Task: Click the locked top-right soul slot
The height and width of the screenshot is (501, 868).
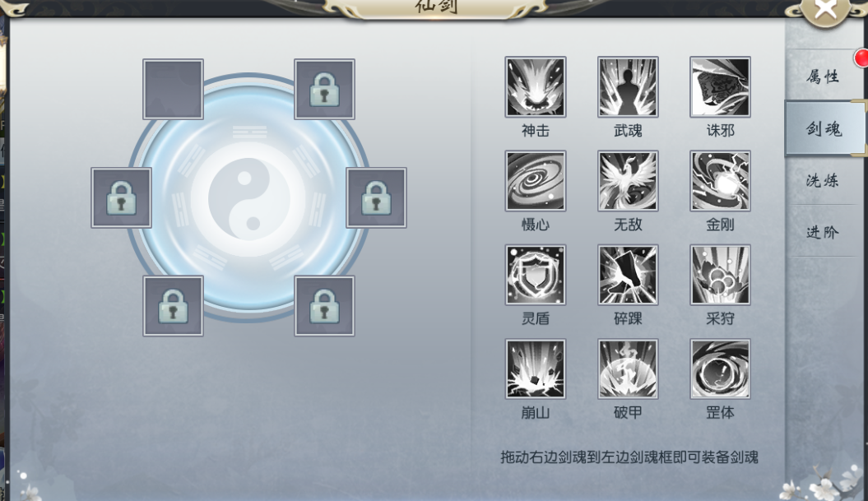Action: pos(324,89)
